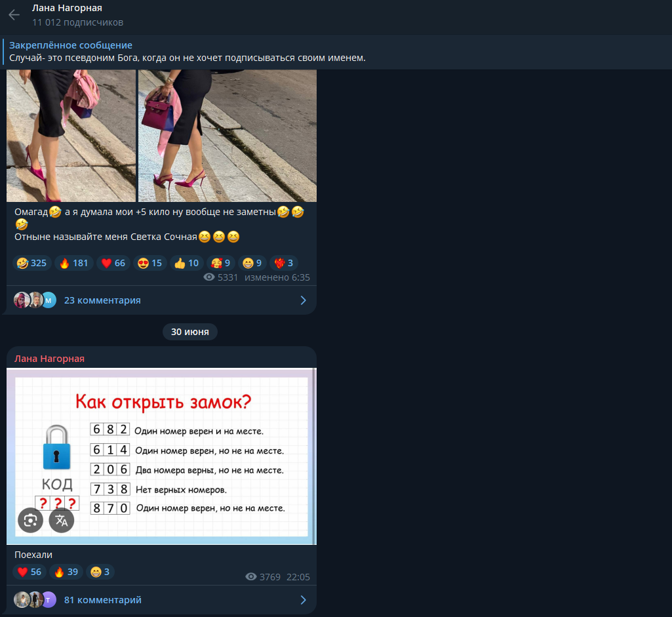Open channel info via Лана Нагорная title
This screenshot has width=672, height=617.
click(67, 9)
